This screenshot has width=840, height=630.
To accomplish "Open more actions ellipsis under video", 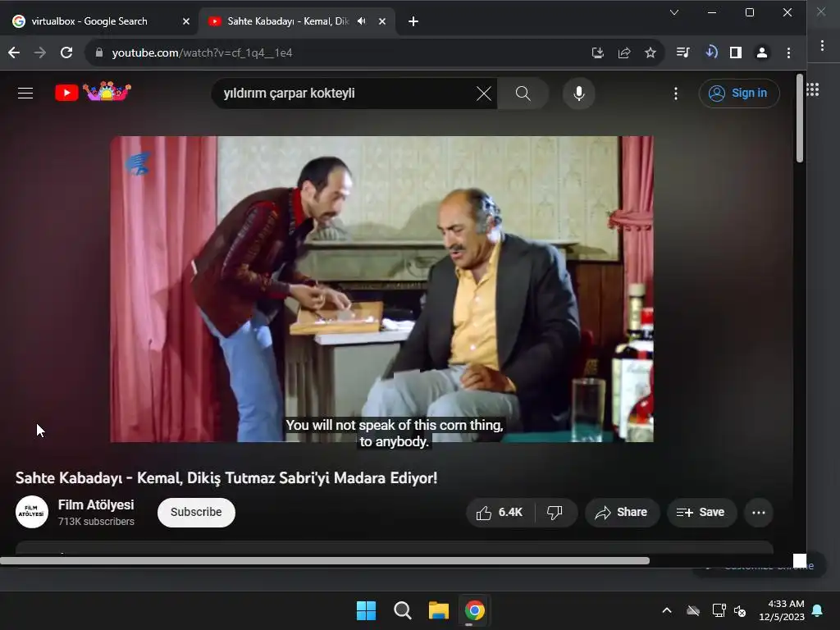I will (759, 513).
